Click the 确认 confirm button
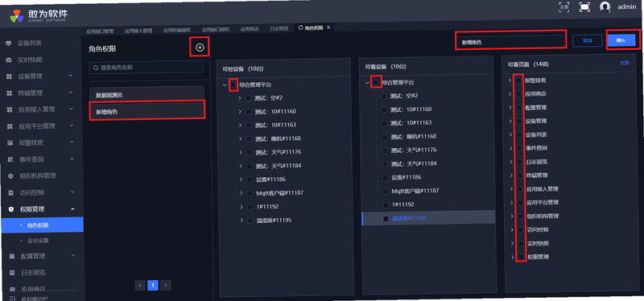644x301 pixels. 621,40
